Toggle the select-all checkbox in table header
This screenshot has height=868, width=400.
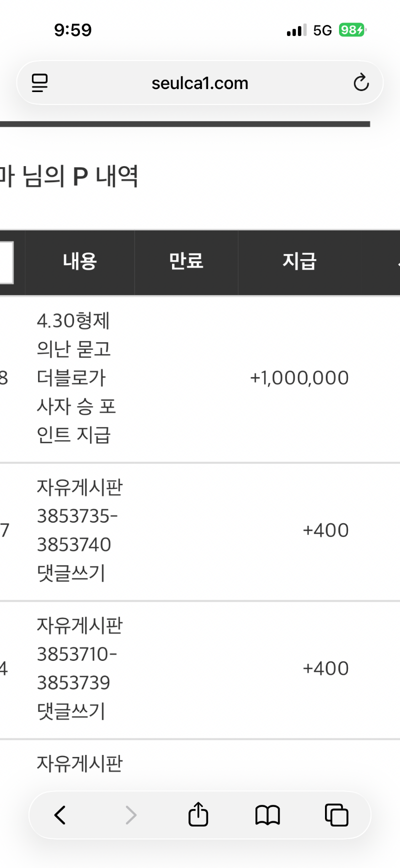click(5, 262)
